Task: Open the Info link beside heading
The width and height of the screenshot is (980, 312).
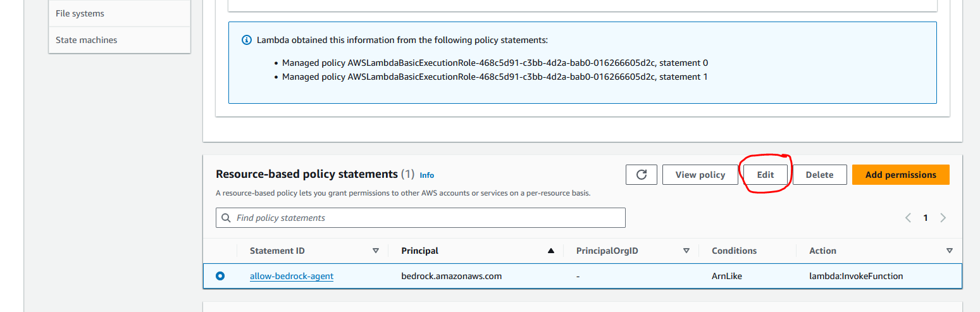Action: [427, 175]
